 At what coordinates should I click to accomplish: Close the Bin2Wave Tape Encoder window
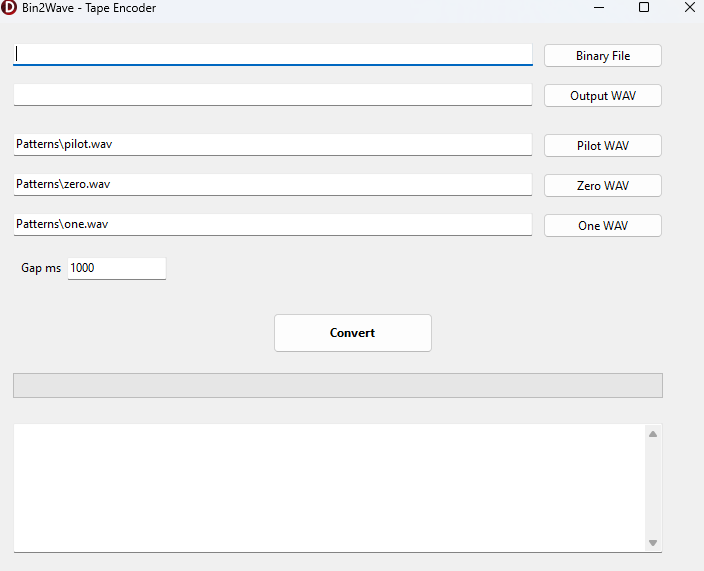(690, 7)
